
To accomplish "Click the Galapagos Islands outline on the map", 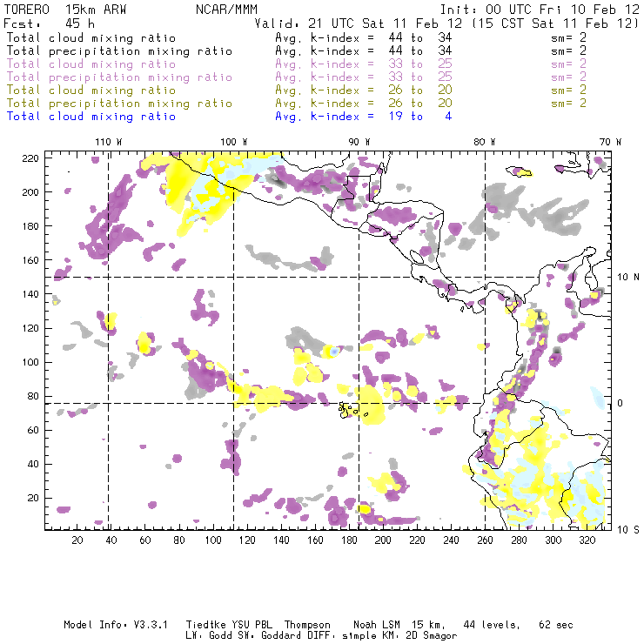I will (x=352, y=410).
